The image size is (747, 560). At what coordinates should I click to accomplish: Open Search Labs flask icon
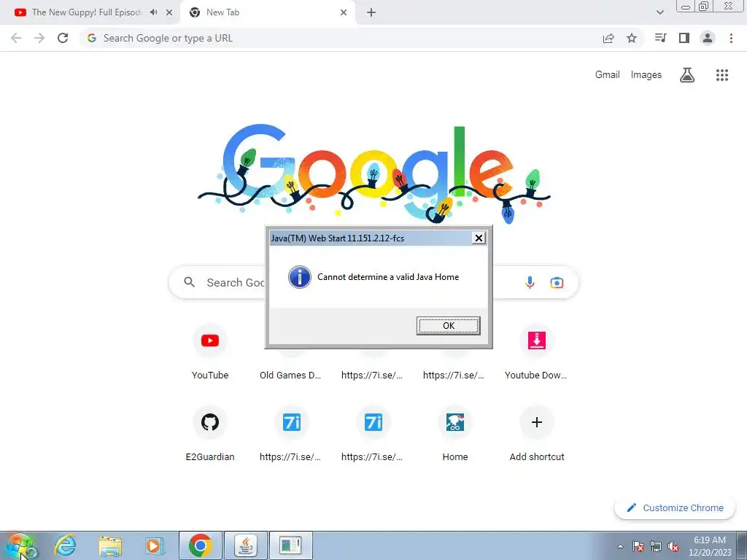coord(687,75)
